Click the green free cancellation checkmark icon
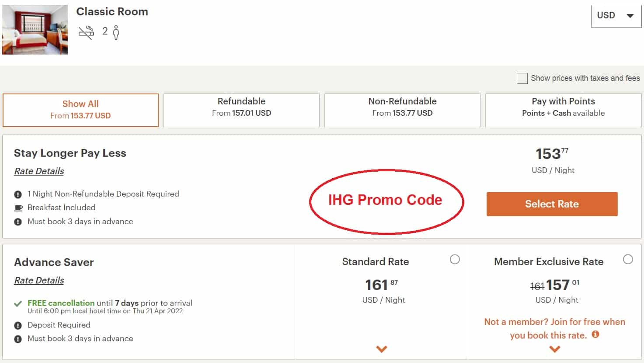Screen dimensions: 644x363 (17, 302)
